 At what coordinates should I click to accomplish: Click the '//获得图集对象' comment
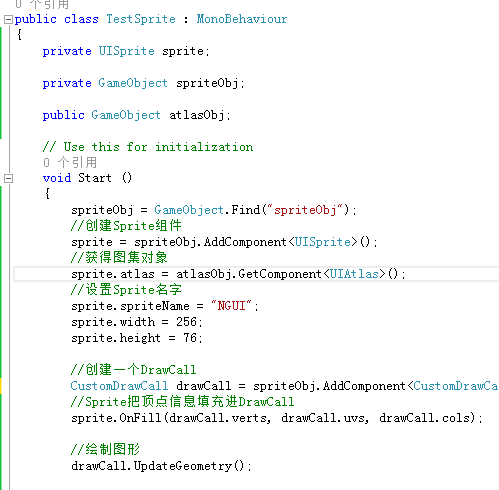pyautogui.click(x=119, y=257)
